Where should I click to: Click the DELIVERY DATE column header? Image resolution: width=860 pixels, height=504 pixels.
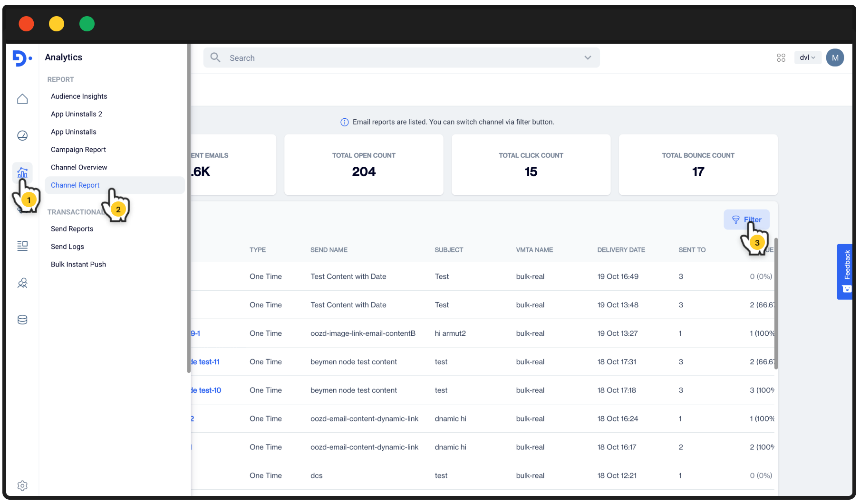tap(621, 250)
